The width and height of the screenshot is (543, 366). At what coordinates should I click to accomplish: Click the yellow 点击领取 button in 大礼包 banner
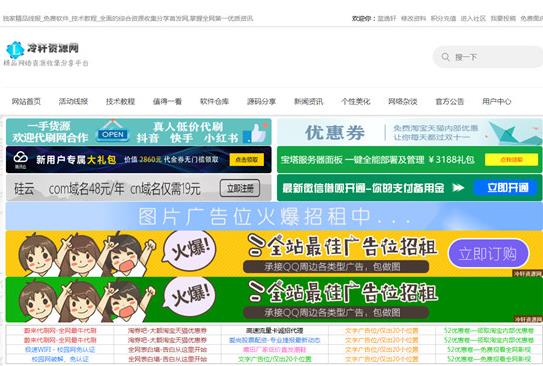tap(247, 160)
